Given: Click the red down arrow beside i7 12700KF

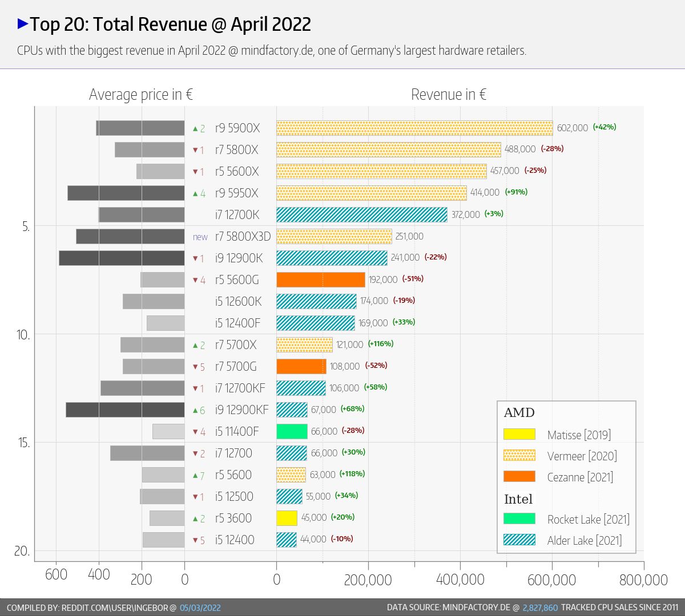Looking at the screenshot, I should [x=195, y=389].
